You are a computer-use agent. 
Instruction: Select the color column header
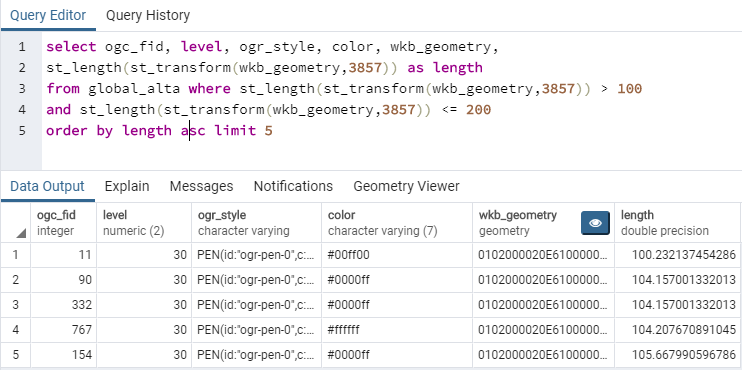(397, 223)
